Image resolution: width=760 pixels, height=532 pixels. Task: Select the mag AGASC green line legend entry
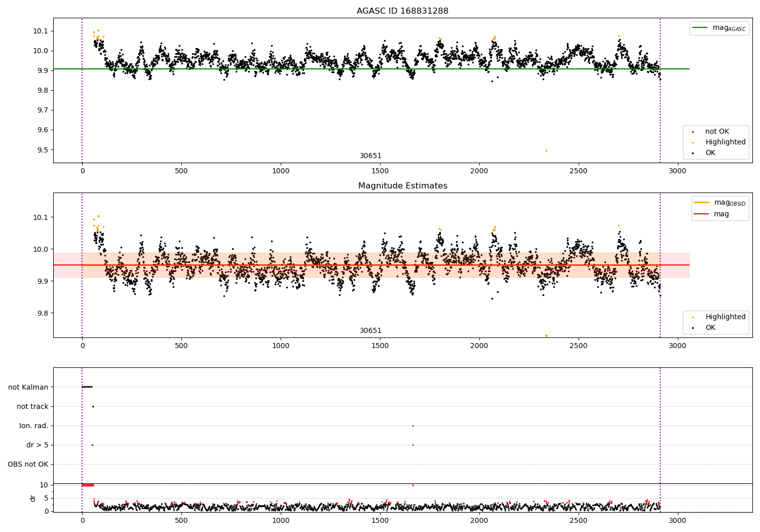pos(719,28)
